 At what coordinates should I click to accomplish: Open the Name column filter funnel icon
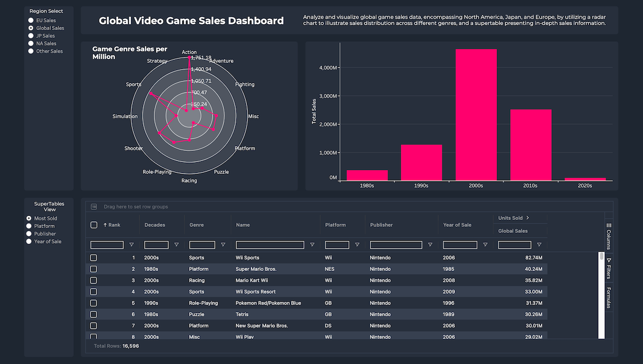point(312,245)
